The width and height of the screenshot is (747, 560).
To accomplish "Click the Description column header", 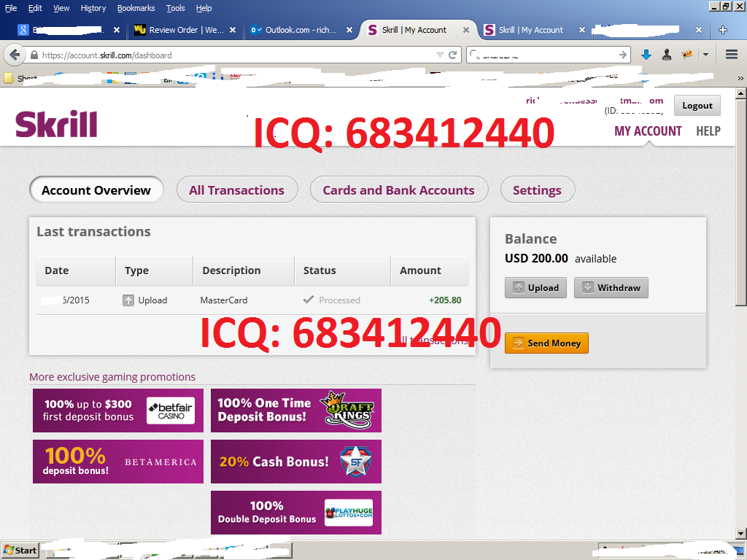I will [244, 271].
